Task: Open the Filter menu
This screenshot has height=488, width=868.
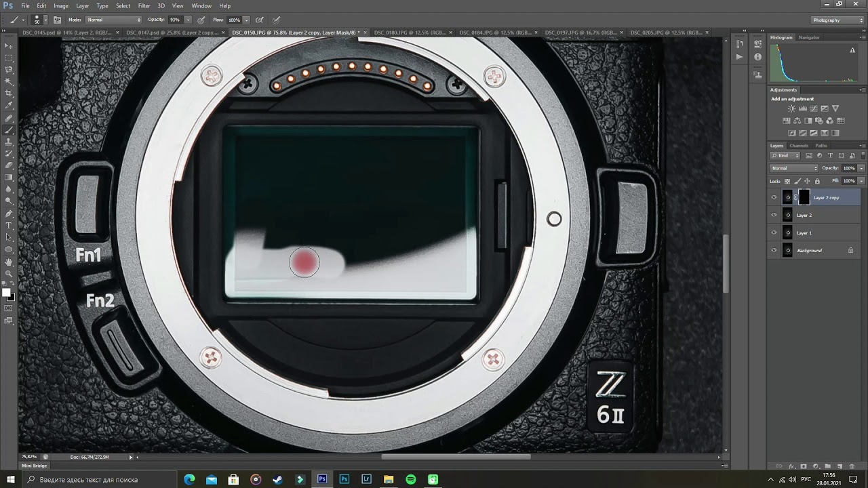Action: coord(144,5)
